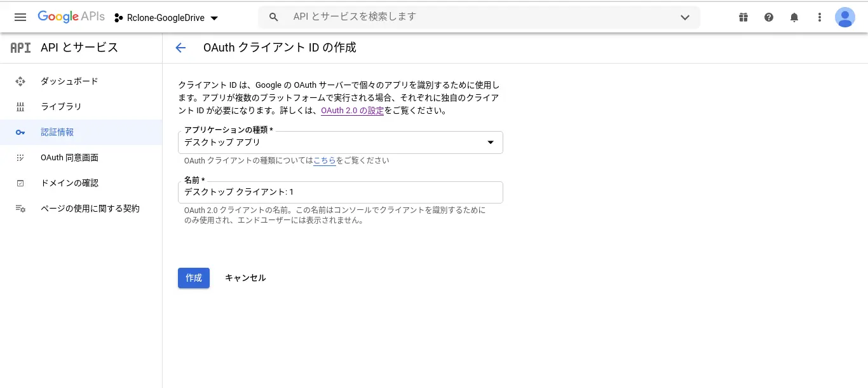The width and height of the screenshot is (868, 388).
Task: Open the user account avatar
Action: tap(845, 17)
